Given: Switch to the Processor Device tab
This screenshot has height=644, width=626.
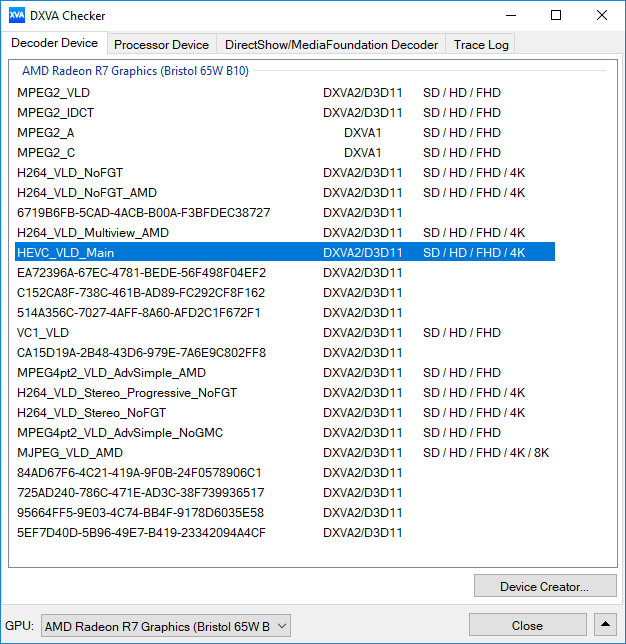Looking at the screenshot, I should click(161, 44).
